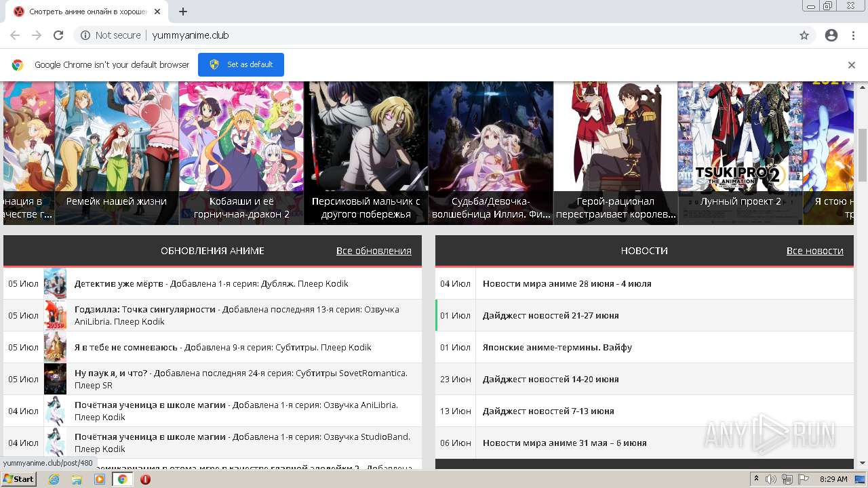
Task: Open Дайджест новостей 21-27 июня
Action: (551, 315)
